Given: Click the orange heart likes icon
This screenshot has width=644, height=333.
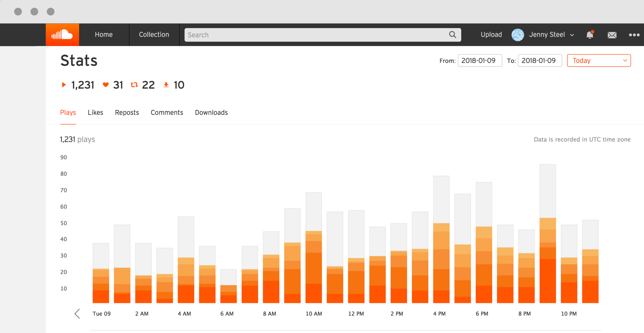Looking at the screenshot, I should pyautogui.click(x=106, y=85).
